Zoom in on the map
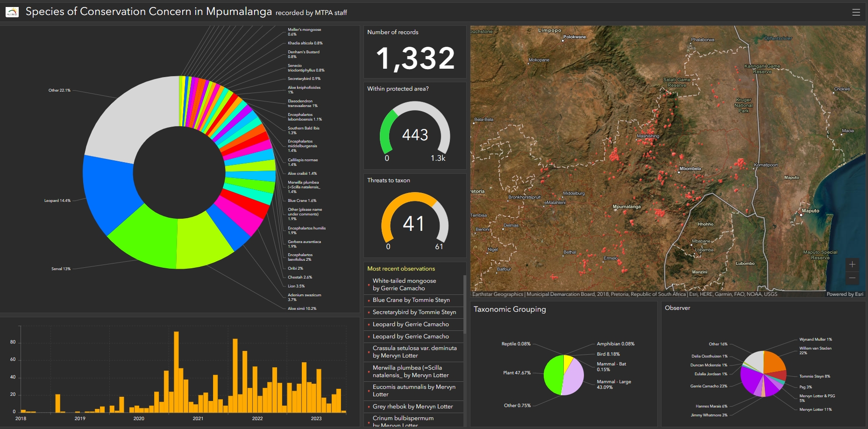 click(853, 265)
